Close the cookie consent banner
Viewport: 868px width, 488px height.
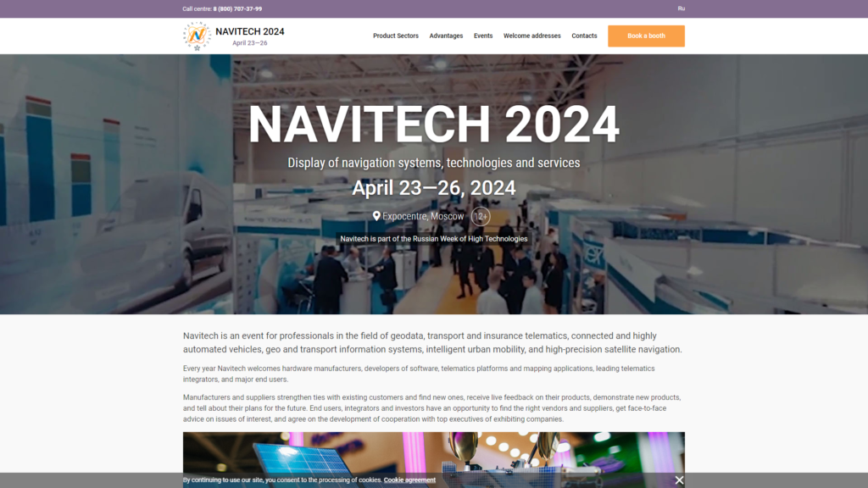click(x=679, y=480)
